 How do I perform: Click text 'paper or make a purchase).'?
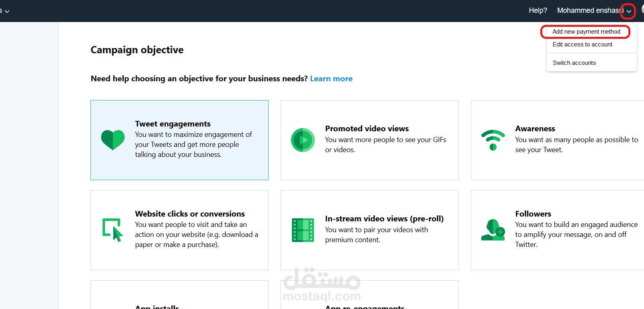[x=177, y=245]
